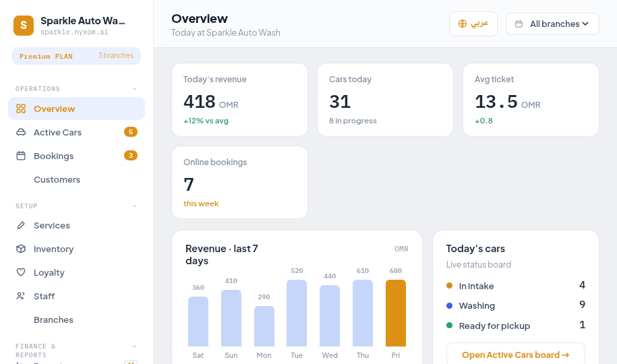Open Bookings page

[x=77, y=156]
